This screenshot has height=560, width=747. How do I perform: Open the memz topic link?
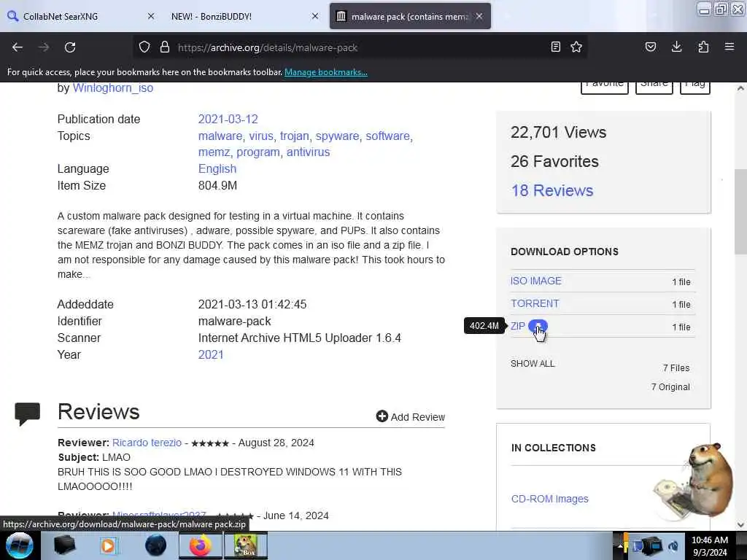(214, 152)
